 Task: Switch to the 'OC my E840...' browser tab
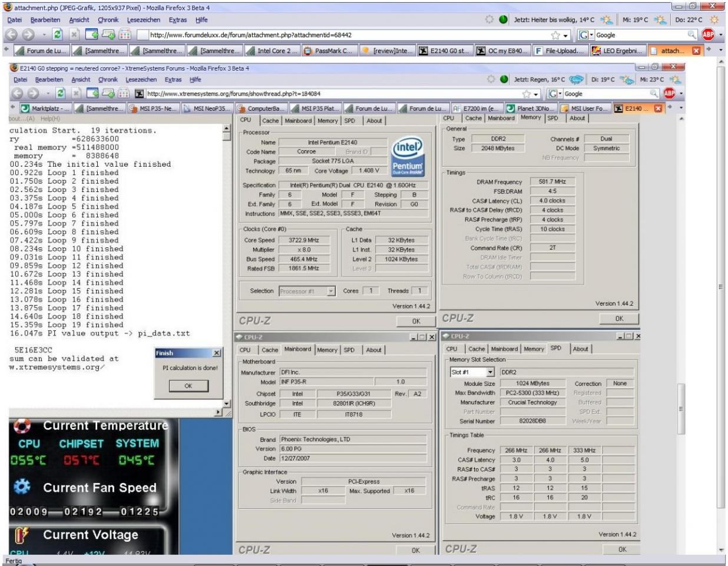(x=502, y=51)
